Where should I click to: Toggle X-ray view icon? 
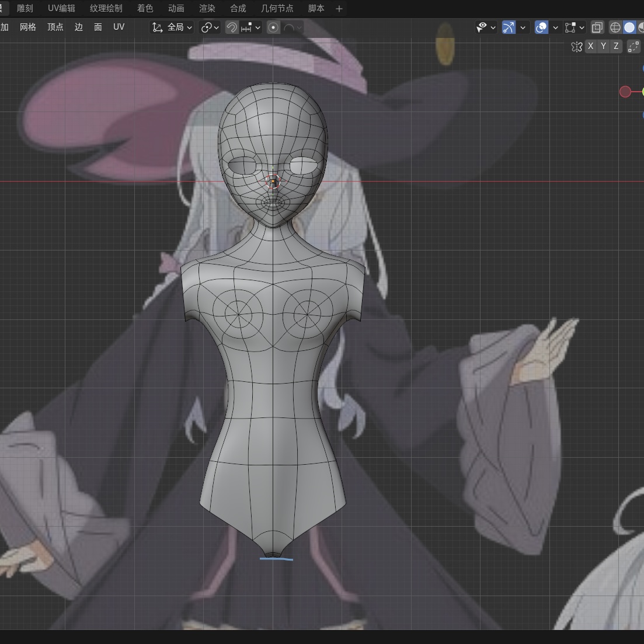597,27
